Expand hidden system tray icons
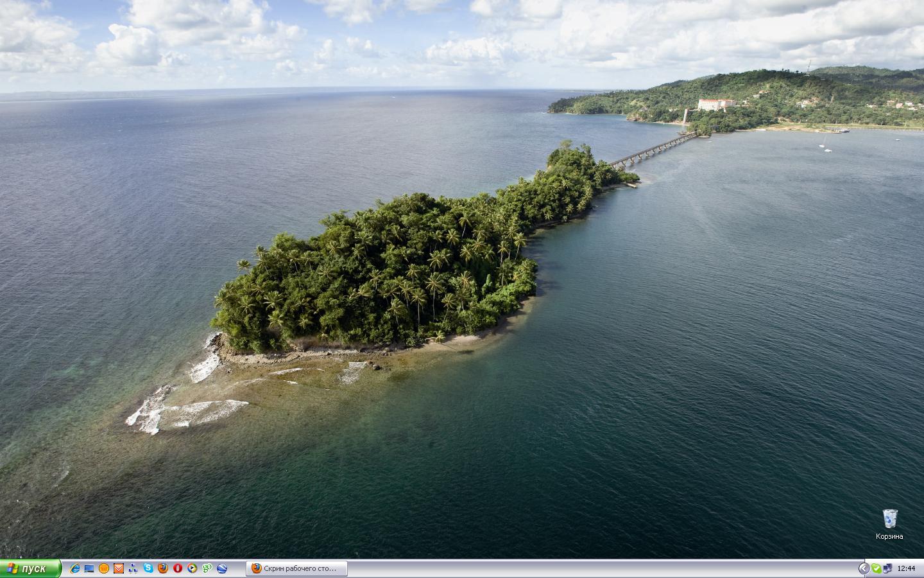 [864, 568]
